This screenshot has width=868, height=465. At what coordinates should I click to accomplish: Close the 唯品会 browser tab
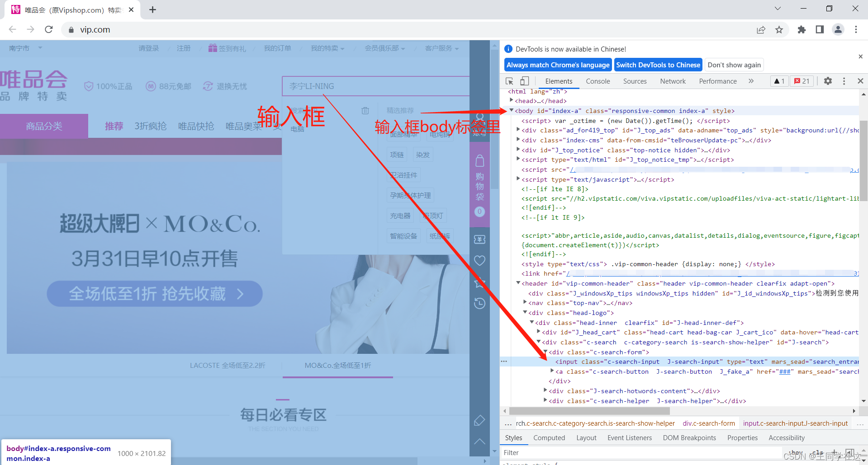pos(131,9)
